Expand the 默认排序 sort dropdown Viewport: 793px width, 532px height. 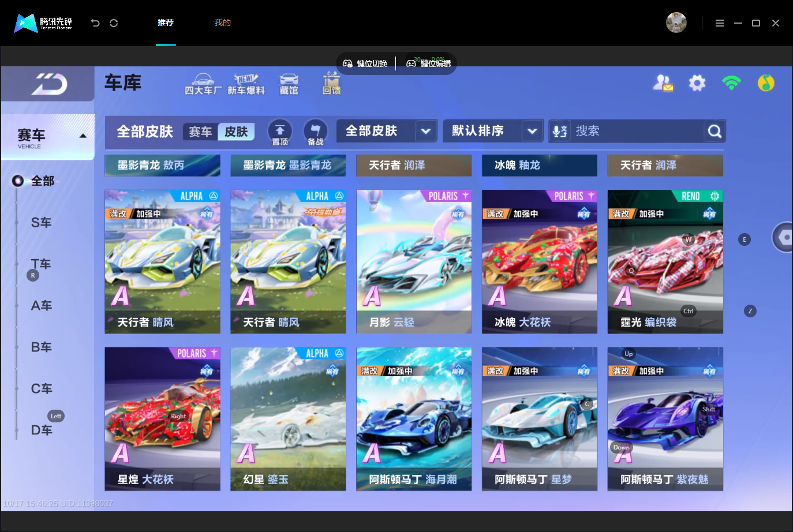(x=493, y=131)
